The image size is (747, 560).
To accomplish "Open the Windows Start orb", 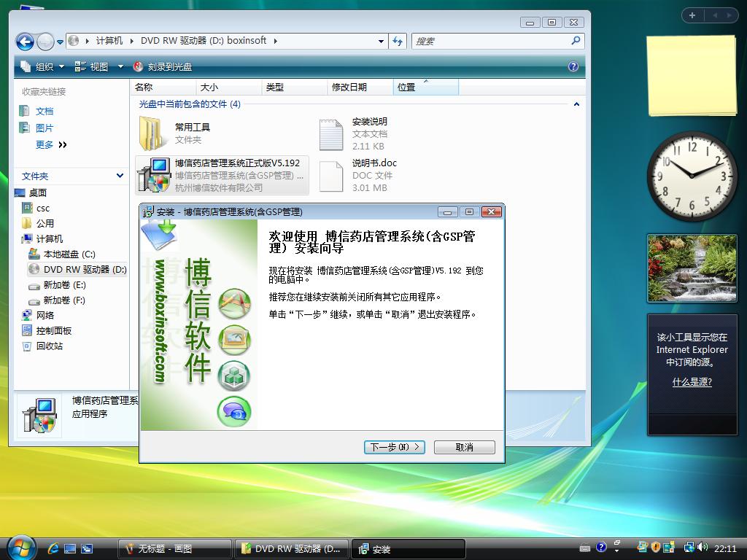I will pyautogui.click(x=20, y=547).
